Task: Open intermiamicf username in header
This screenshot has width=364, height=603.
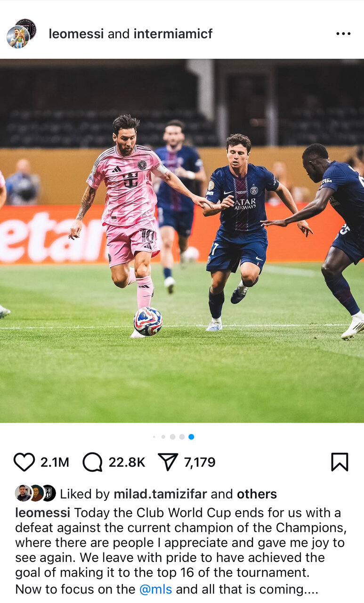Action: [x=173, y=34]
